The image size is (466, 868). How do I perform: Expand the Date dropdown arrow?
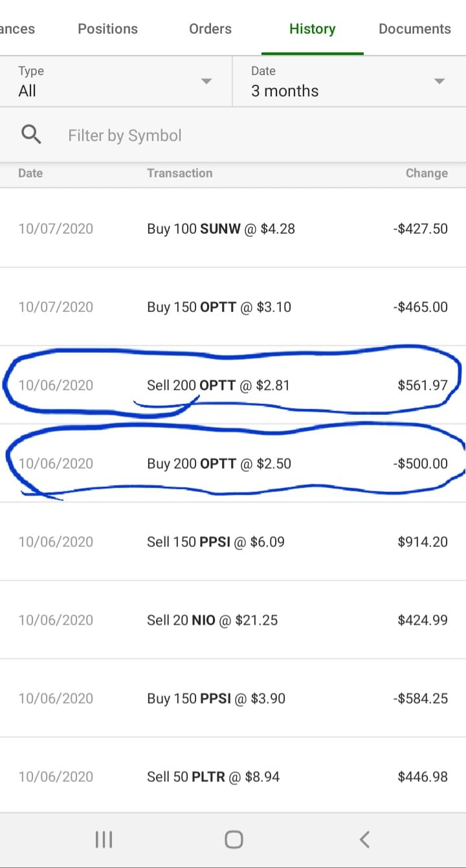439,81
